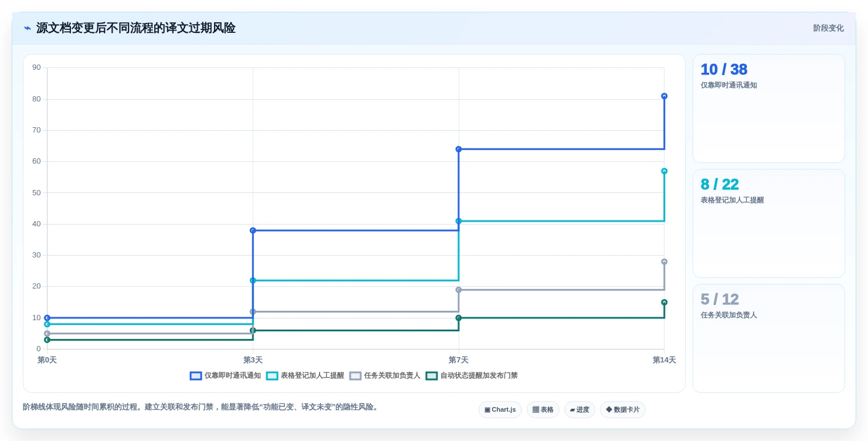Click the chart title 源文档变更后不同流程的译文过期风险

pos(136,28)
